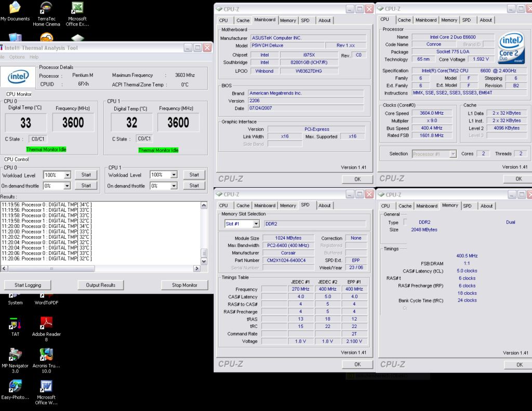
Task: Click OK in the CPU-Z Memory window
Action: tap(519, 365)
